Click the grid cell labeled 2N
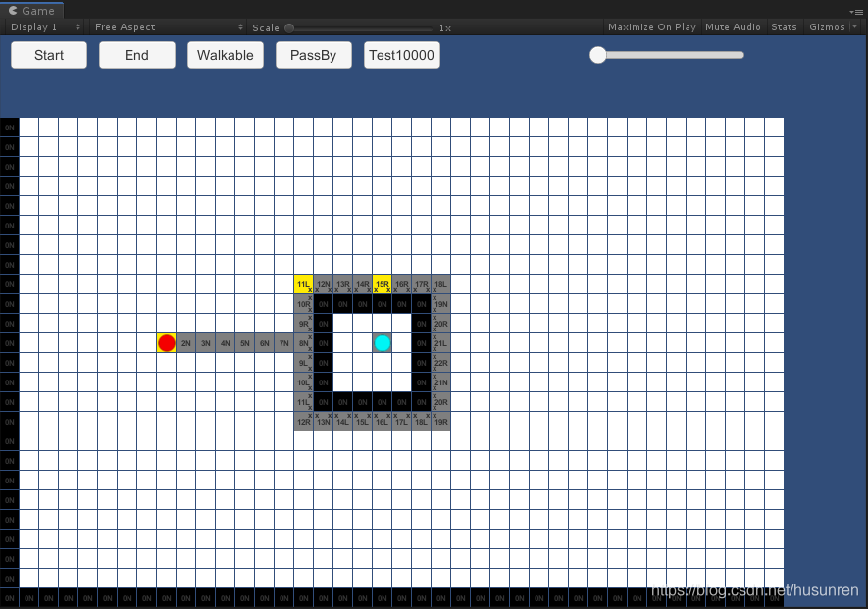Screen dimensions: 868x609 pyautogui.click(x=186, y=343)
